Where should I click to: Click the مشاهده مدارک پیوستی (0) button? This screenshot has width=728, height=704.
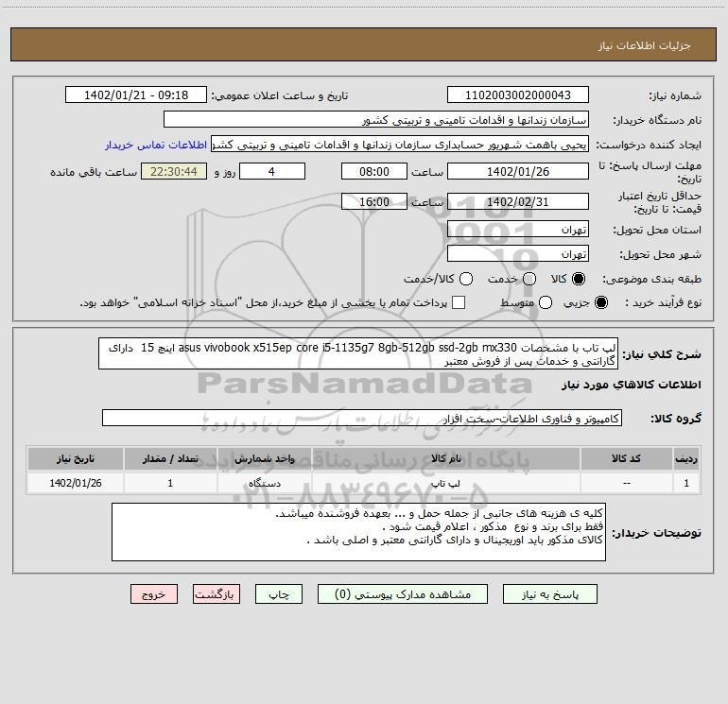403,594
